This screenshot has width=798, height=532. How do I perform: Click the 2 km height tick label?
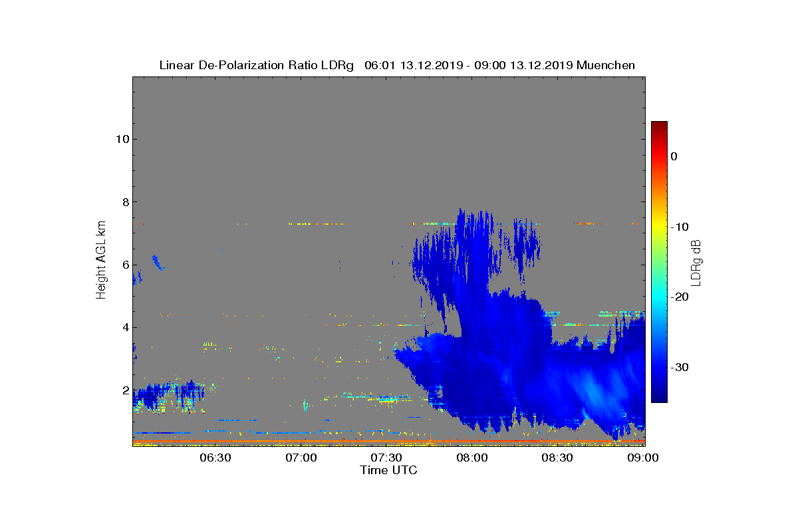coord(126,390)
